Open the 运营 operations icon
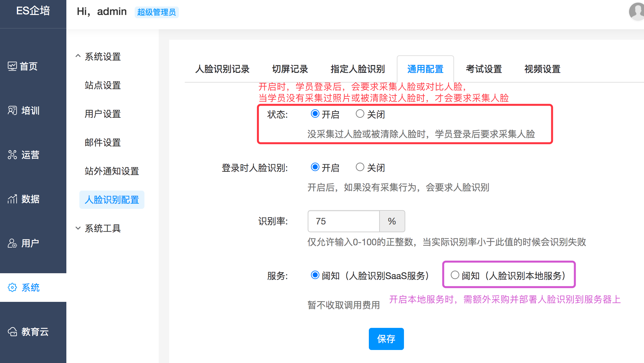Viewport: 644px width, 363px height. [12, 155]
